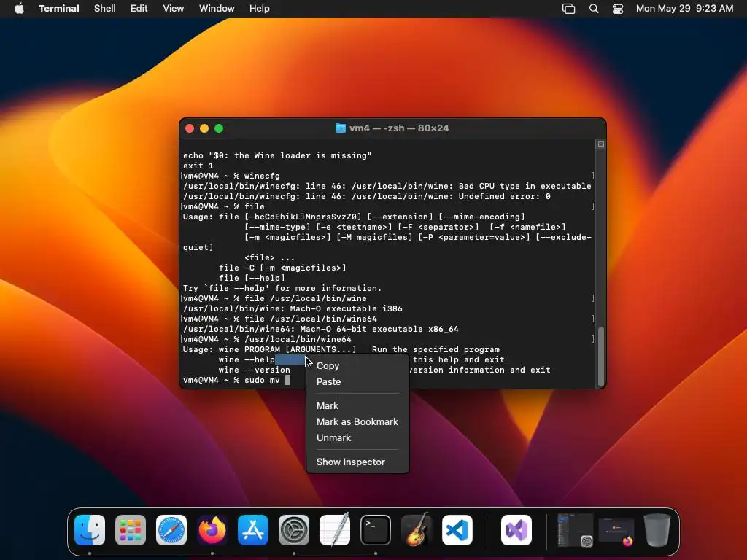Screen dimensions: 747x560
Task: Open the Terminal application menu
Action: coord(59,9)
